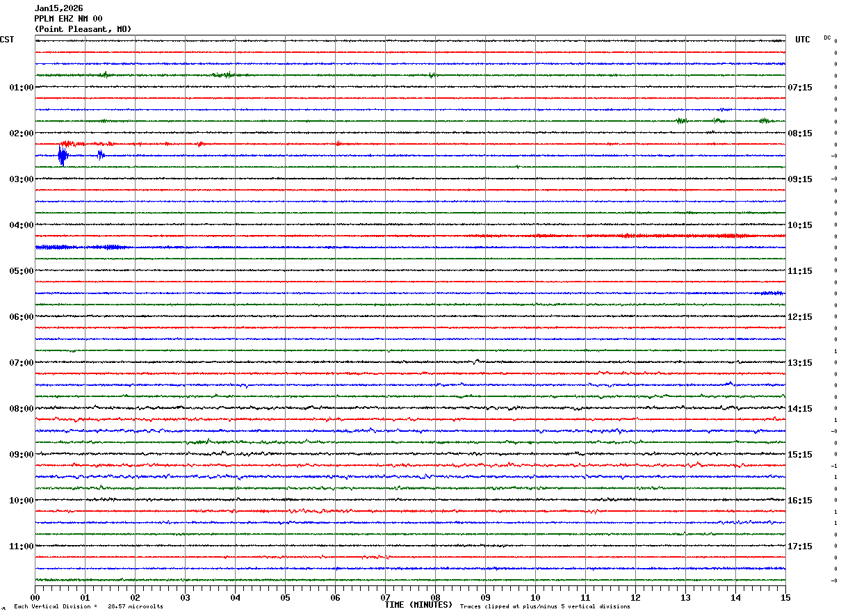This screenshot has height=616, width=841.
Task: Click minute tick label 09 on axis
Action: [x=485, y=597]
